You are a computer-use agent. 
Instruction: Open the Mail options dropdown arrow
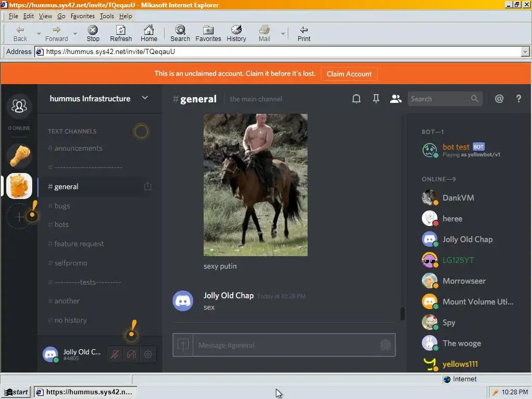283,34
